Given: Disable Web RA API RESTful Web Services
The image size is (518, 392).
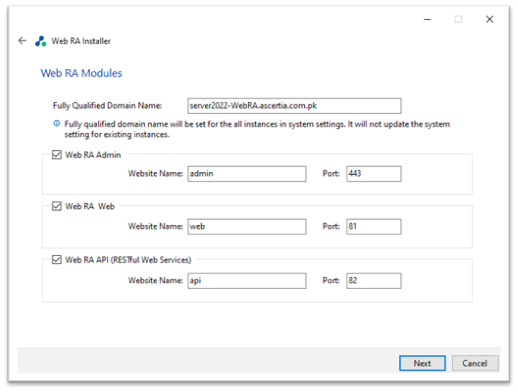Looking at the screenshot, I should click(x=57, y=260).
